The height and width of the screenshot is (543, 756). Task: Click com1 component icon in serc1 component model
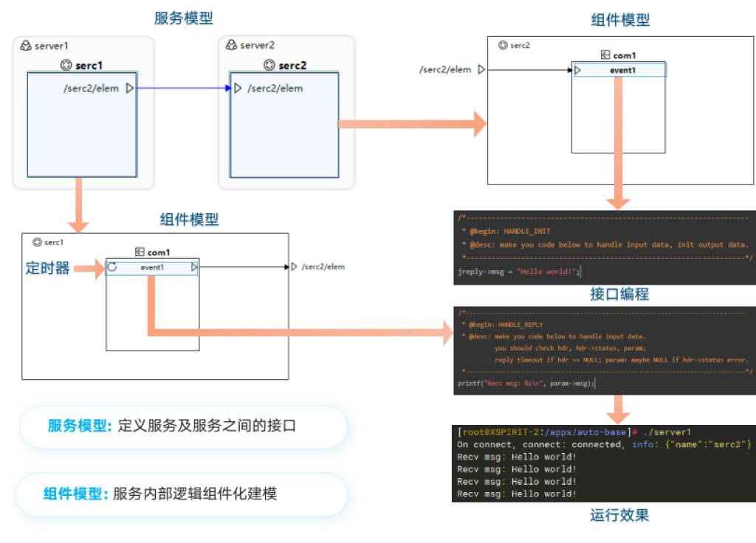pyautogui.click(x=140, y=252)
